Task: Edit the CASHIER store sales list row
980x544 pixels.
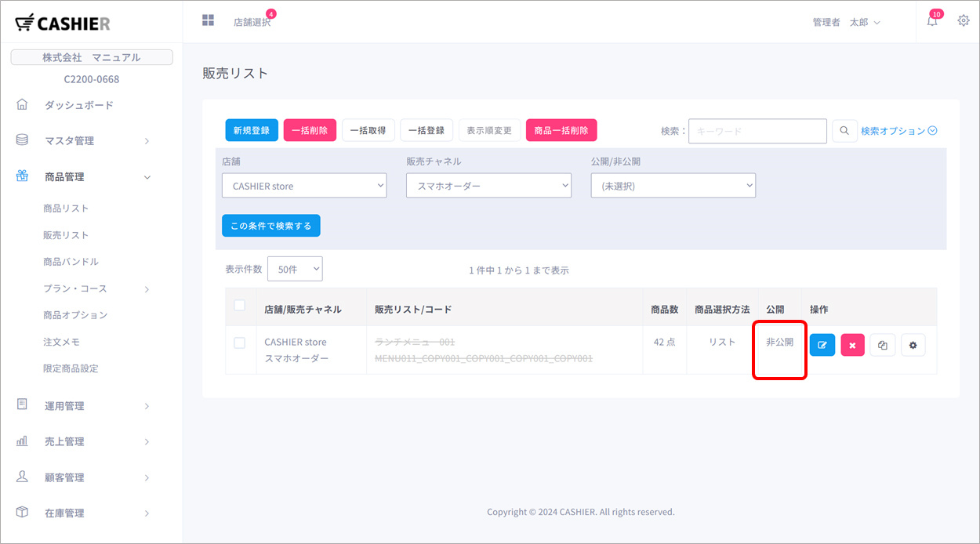Action: [x=822, y=345]
